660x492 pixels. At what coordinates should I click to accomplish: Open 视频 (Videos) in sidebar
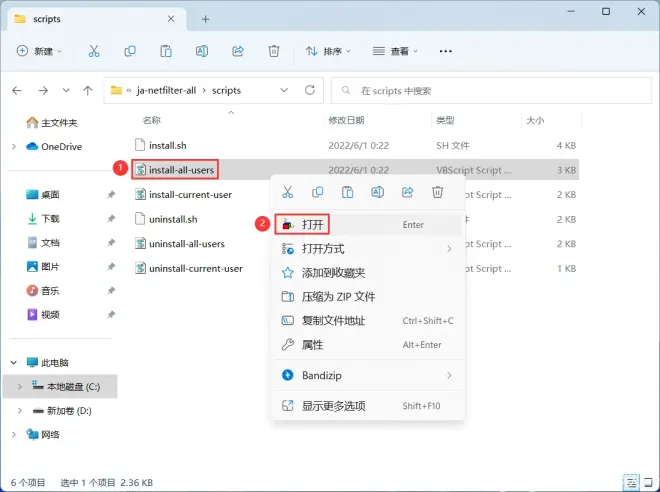click(x=43, y=314)
